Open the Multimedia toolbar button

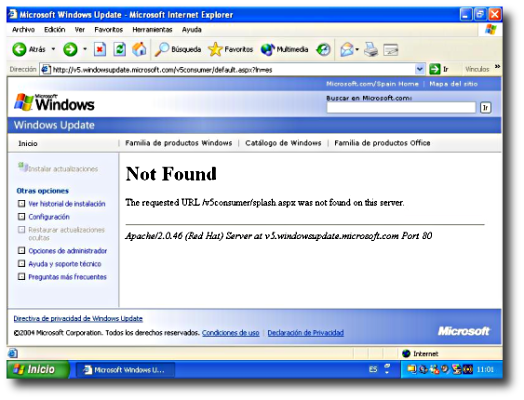(x=285, y=49)
